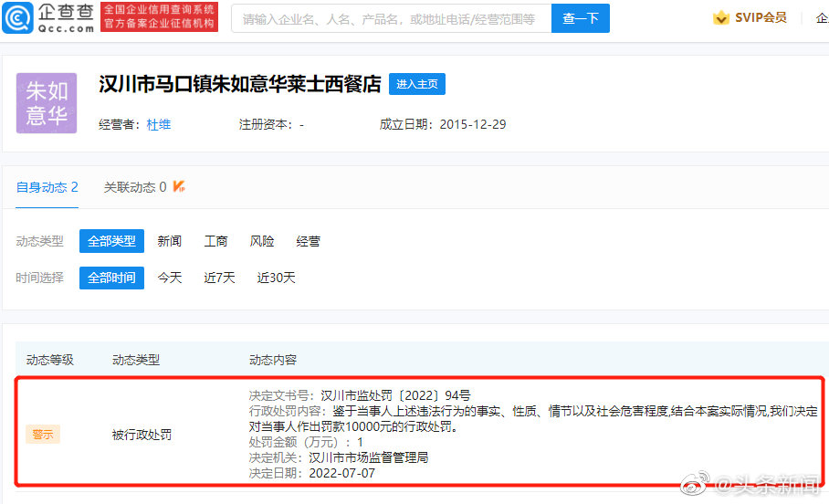Screen dimensions: 829x504
Task: Click the 朱如意华 company avatar thumbnail
Action: [x=47, y=103]
